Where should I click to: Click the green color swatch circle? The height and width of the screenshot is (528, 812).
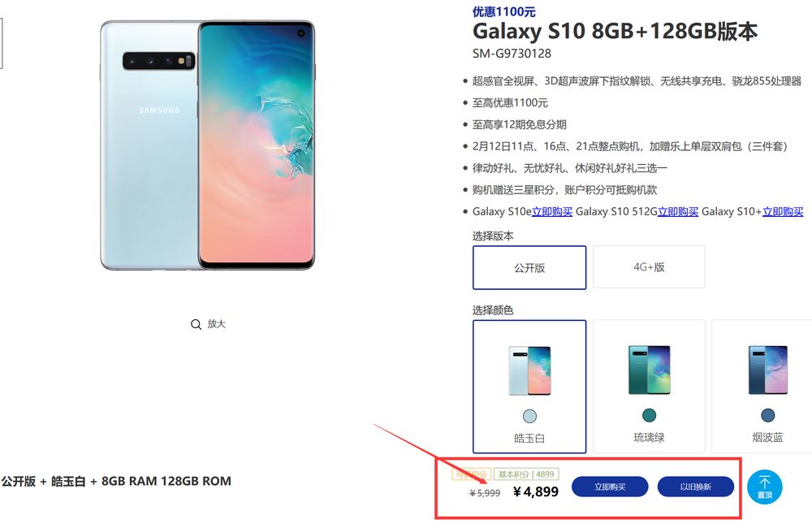tap(649, 415)
